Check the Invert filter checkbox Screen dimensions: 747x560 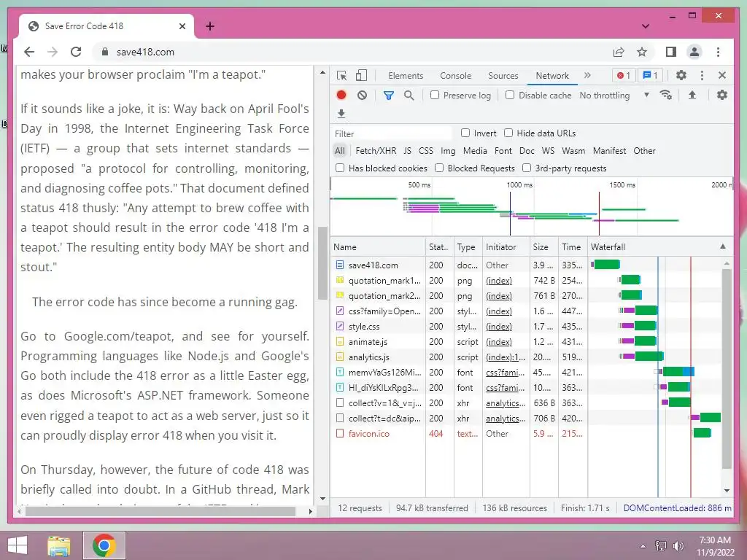[465, 133]
